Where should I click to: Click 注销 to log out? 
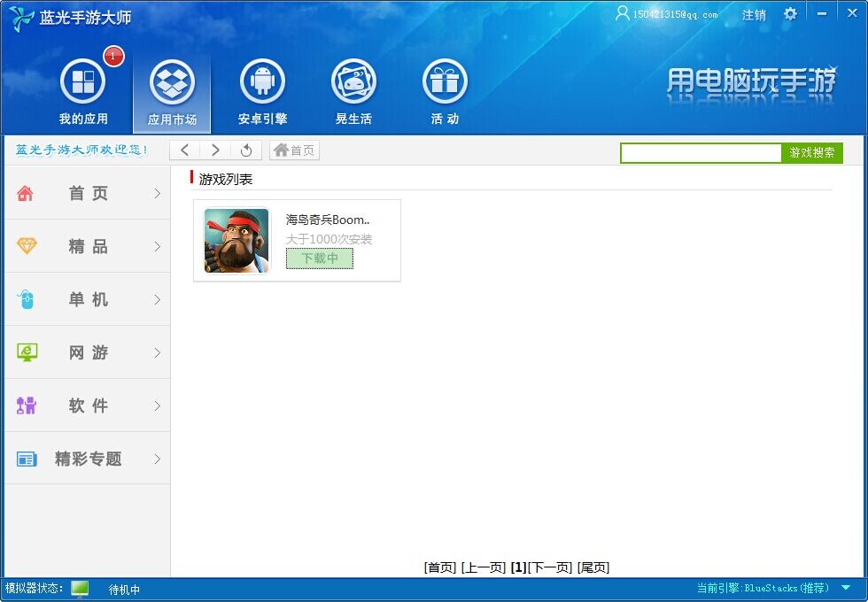tap(754, 15)
